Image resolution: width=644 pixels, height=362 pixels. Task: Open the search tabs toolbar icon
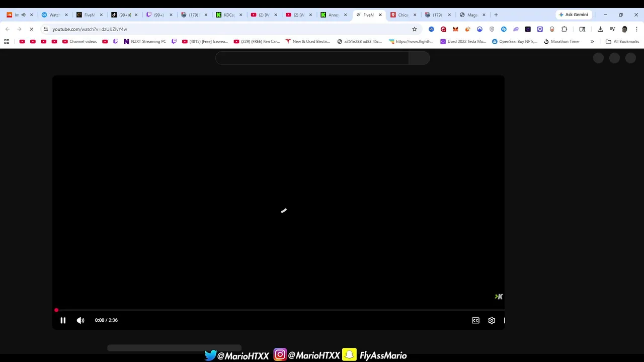582,29
